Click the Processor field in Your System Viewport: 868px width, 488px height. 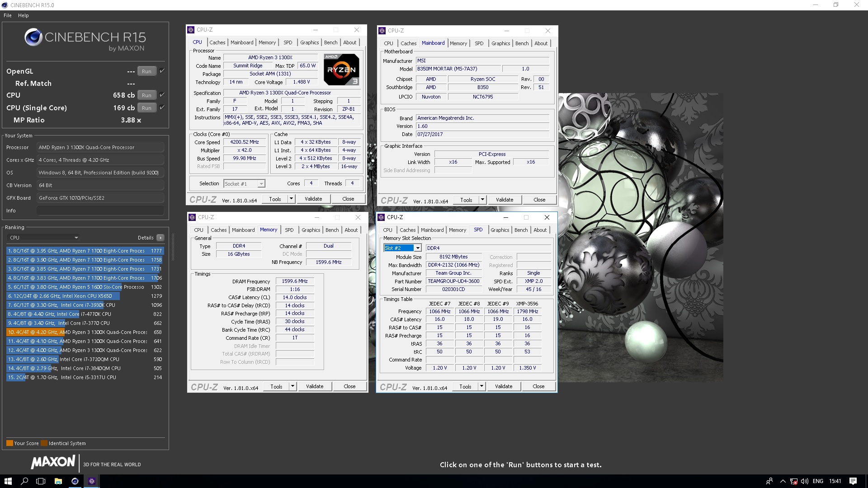click(100, 147)
